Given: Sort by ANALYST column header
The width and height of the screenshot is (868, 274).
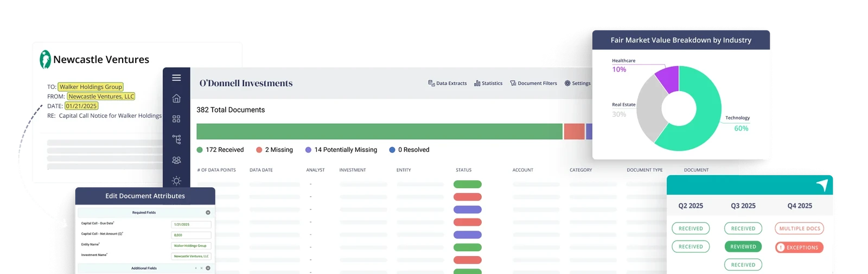Looking at the screenshot, I should click(x=315, y=170).
